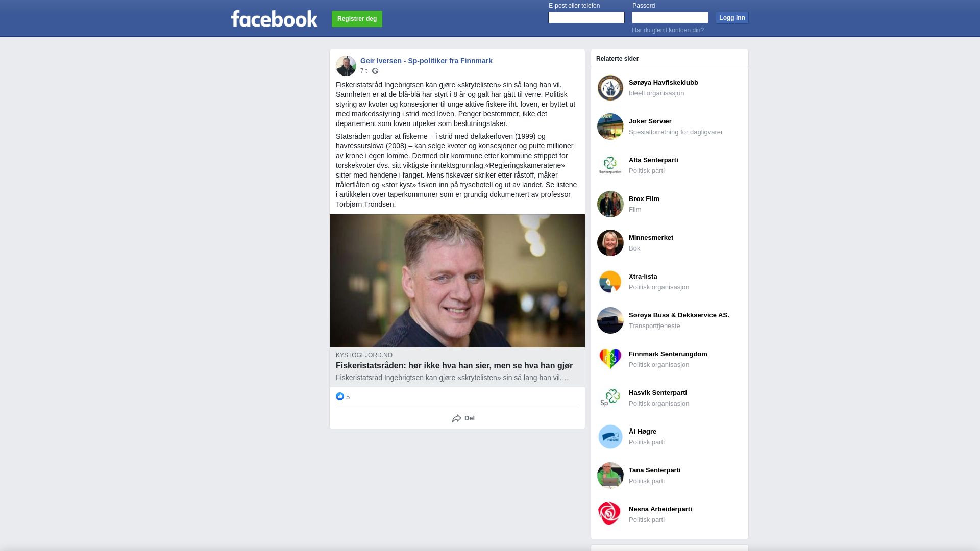Open the Har du glemt kontoen din link

coord(668,30)
